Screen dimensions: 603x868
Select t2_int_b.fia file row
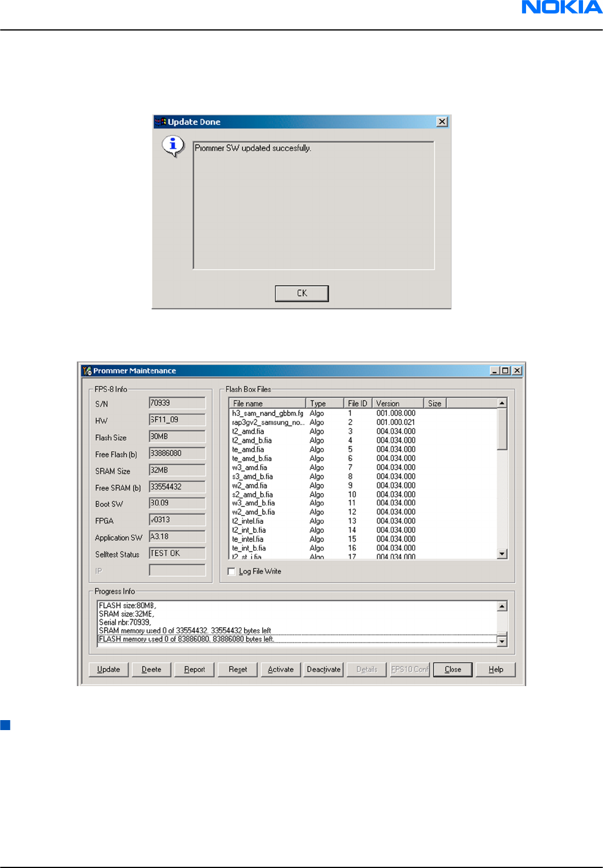(363, 530)
